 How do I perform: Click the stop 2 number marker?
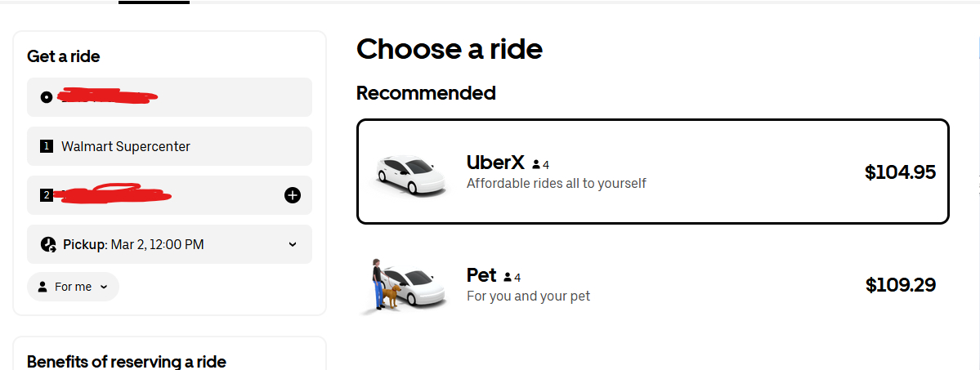click(47, 195)
